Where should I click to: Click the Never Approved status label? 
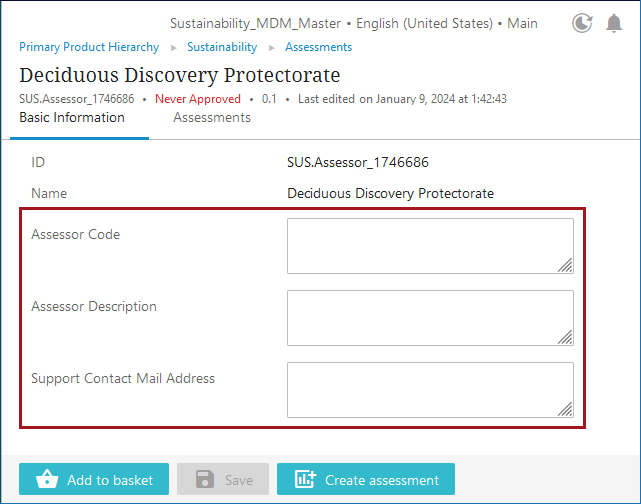click(198, 99)
